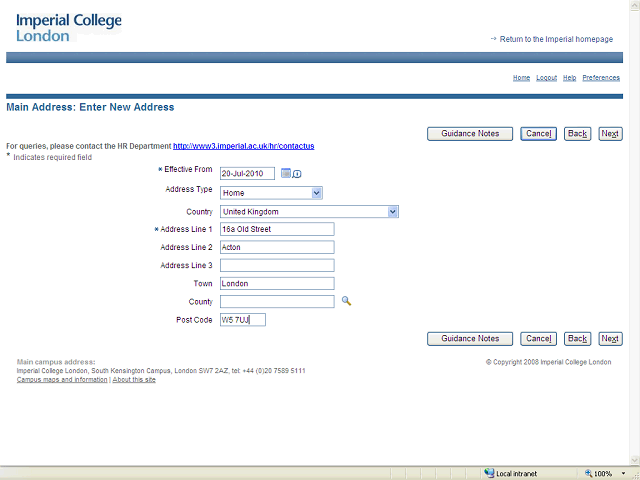Click the Local intranet zone icon
Image resolution: width=640 pixels, height=480 pixels.
pyautogui.click(x=489, y=473)
